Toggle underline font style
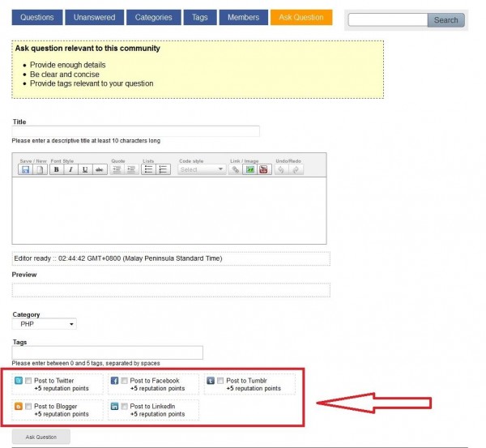This screenshot has width=486, height=448. pos(84,169)
